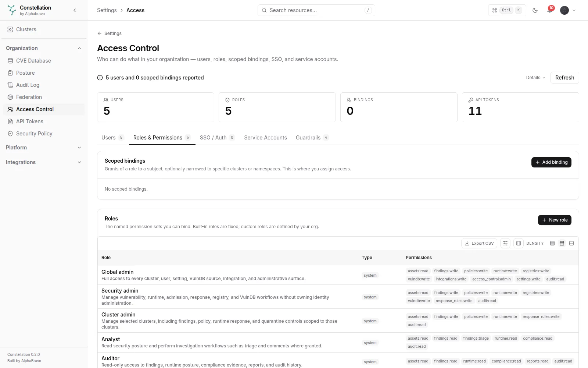
Task: Select the Global admin role row
Action: [338, 275]
